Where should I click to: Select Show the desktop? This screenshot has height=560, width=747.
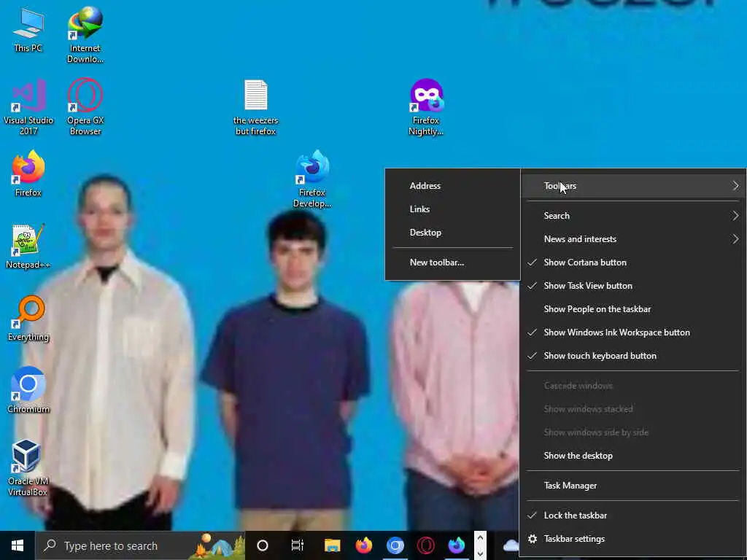[633, 456]
